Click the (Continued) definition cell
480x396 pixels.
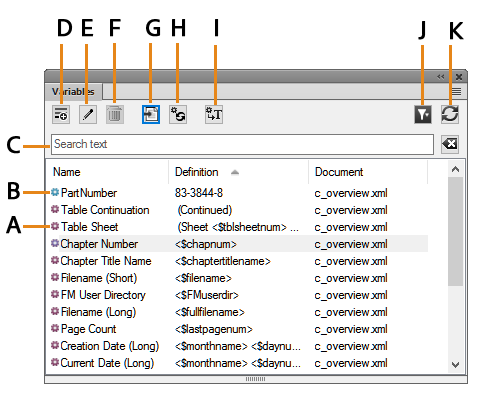click(205, 210)
